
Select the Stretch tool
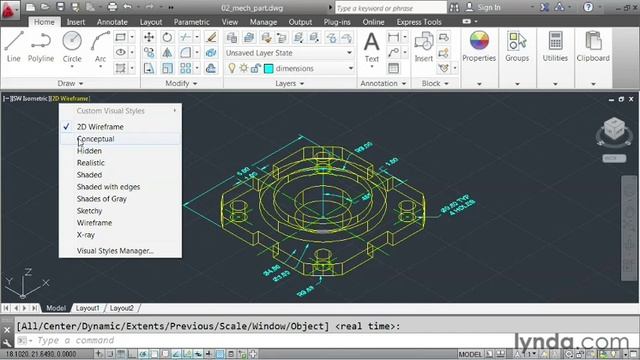coord(149,68)
